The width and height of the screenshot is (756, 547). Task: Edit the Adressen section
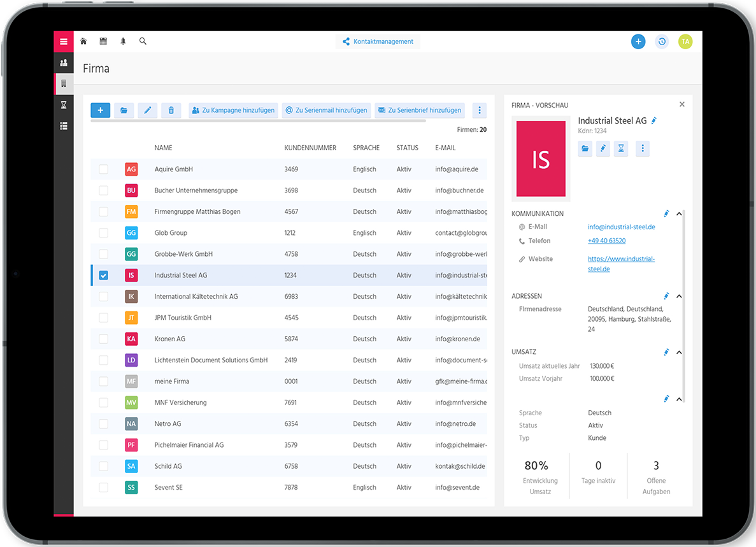pos(666,296)
